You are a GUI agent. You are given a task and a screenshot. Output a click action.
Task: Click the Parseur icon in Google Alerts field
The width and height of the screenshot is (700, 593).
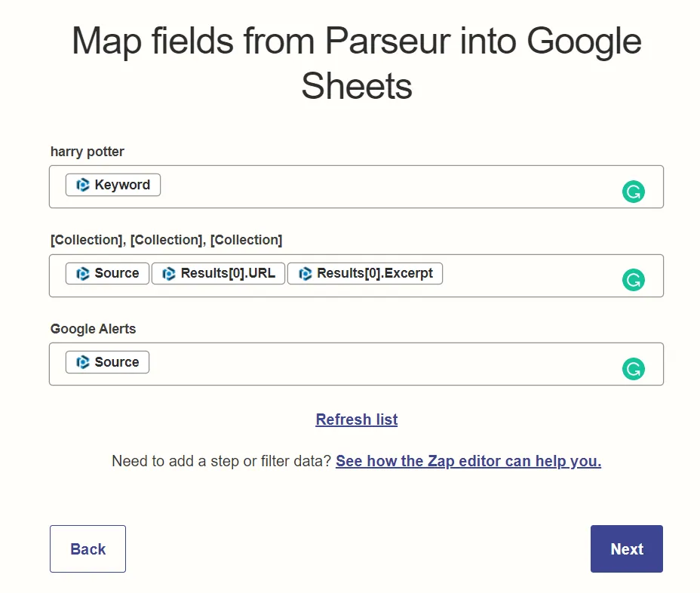tap(82, 362)
